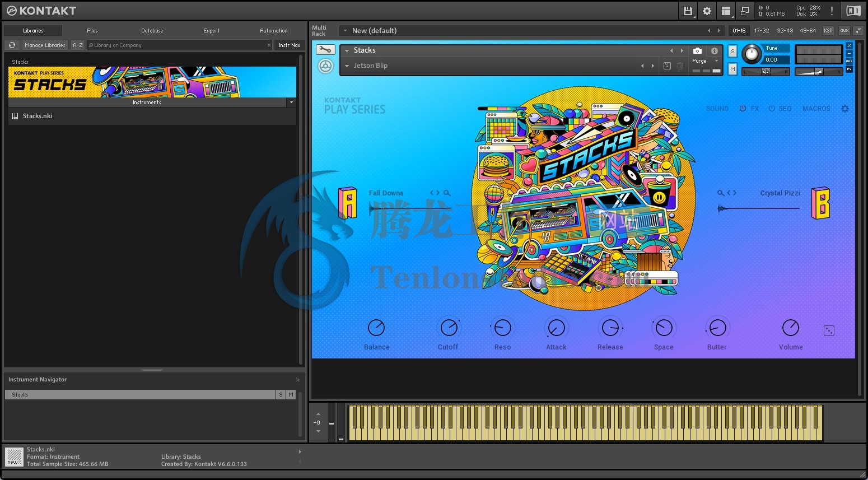
Task: Open the Purge dropdown menu
Action: 716,61
